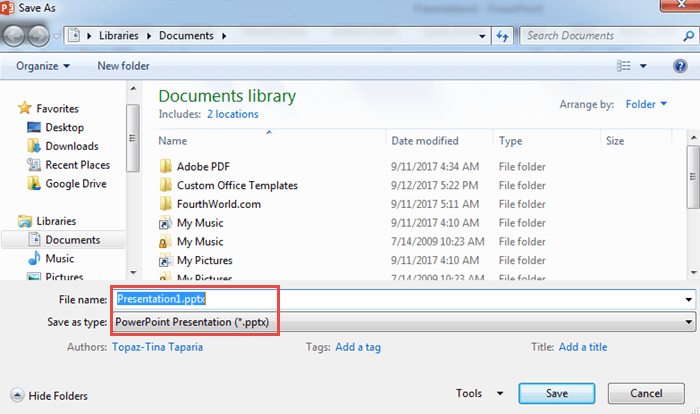Expand Libraries breadcrumb arrow in address bar

point(149,36)
